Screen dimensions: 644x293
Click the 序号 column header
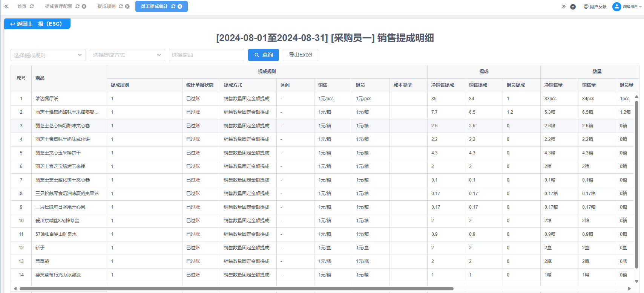point(21,78)
